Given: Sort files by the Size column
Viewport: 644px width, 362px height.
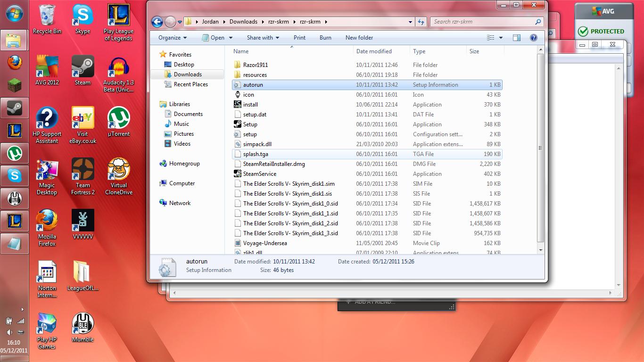Looking at the screenshot, I should point(485,51).
